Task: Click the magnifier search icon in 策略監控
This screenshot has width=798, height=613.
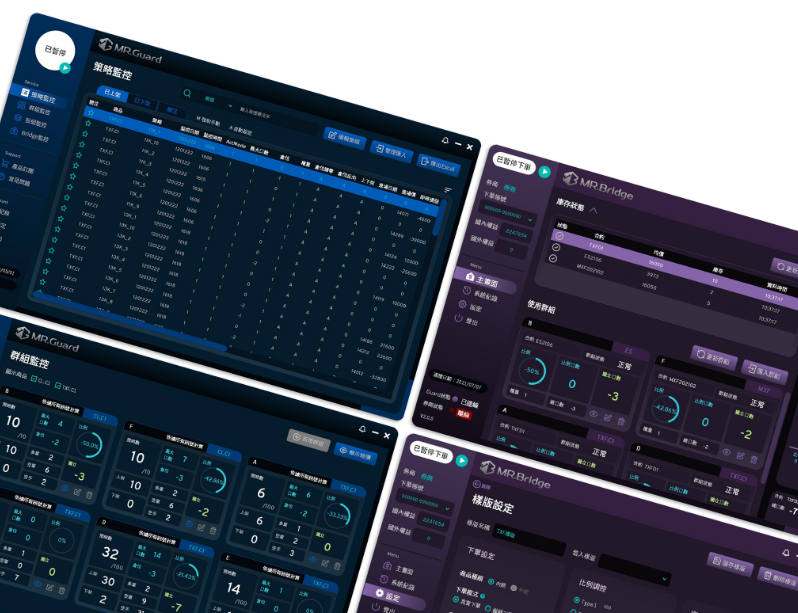Action: point(187,93)
